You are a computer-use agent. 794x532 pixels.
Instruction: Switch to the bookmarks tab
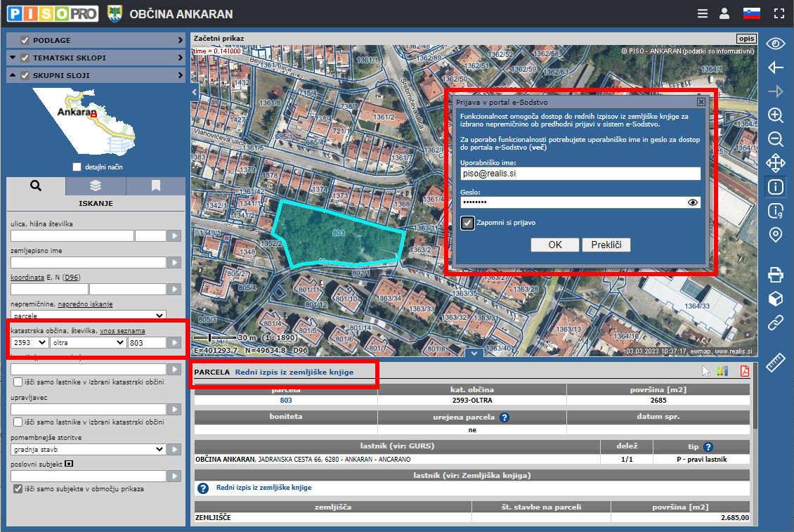[155, 186]
